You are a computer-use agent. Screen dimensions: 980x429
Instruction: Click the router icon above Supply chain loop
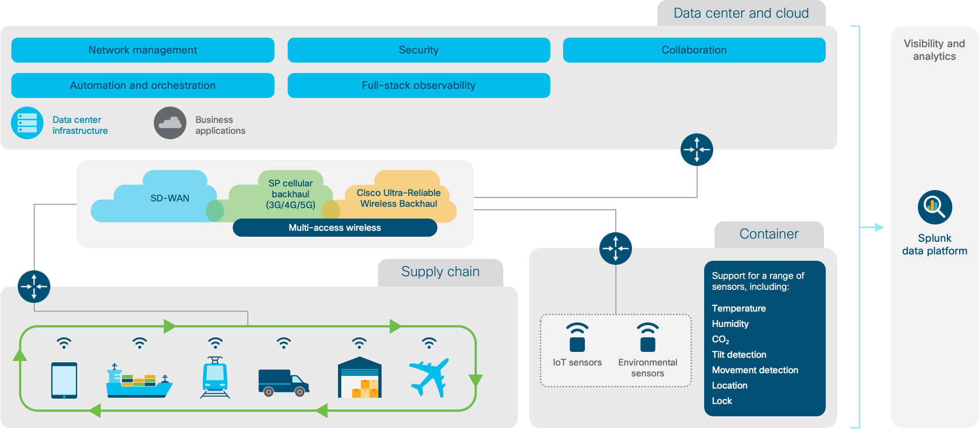pyautogui.click(x=34, y=287)
